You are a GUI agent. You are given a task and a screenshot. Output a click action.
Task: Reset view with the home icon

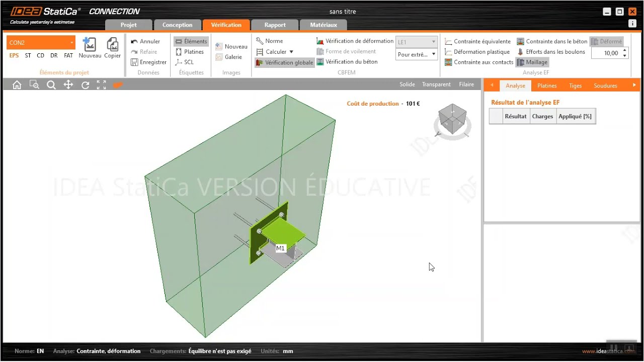pyautogui.click(x=17, y=85)
